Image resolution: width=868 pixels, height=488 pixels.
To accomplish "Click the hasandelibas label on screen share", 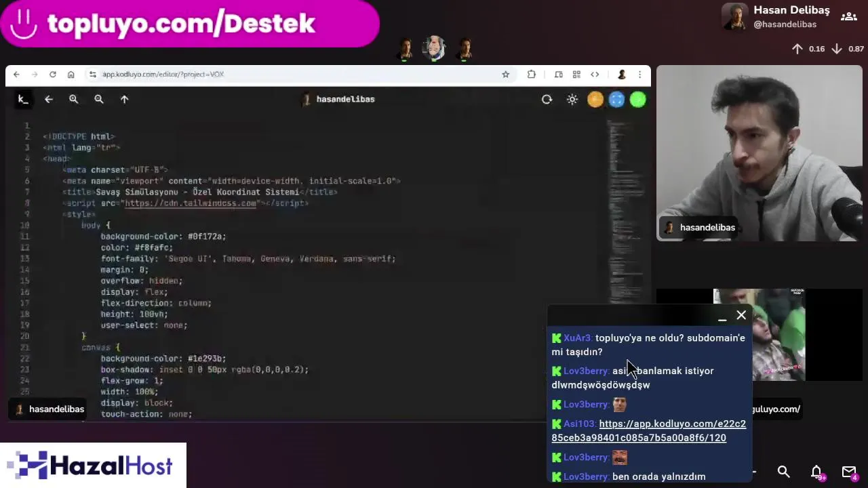I will tap(49, 409).
